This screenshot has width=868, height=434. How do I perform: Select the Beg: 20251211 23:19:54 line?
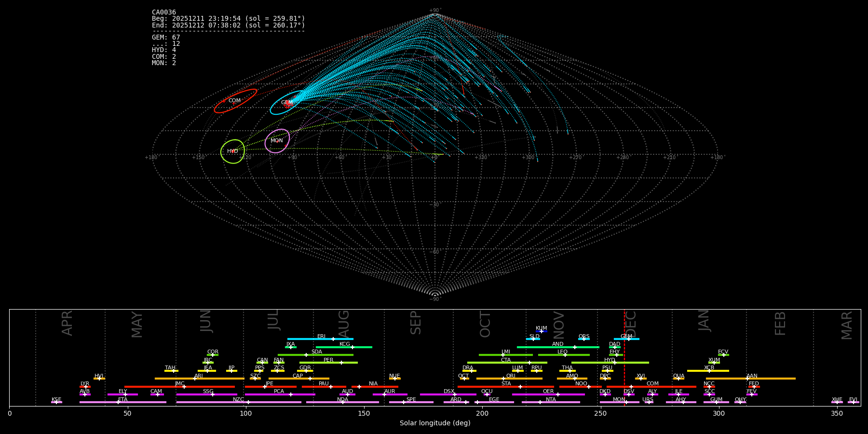229,19
